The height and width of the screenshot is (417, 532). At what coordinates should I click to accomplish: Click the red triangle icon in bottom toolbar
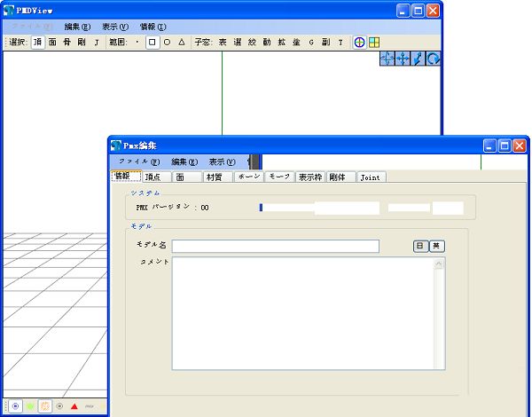[x=74, y=406]
